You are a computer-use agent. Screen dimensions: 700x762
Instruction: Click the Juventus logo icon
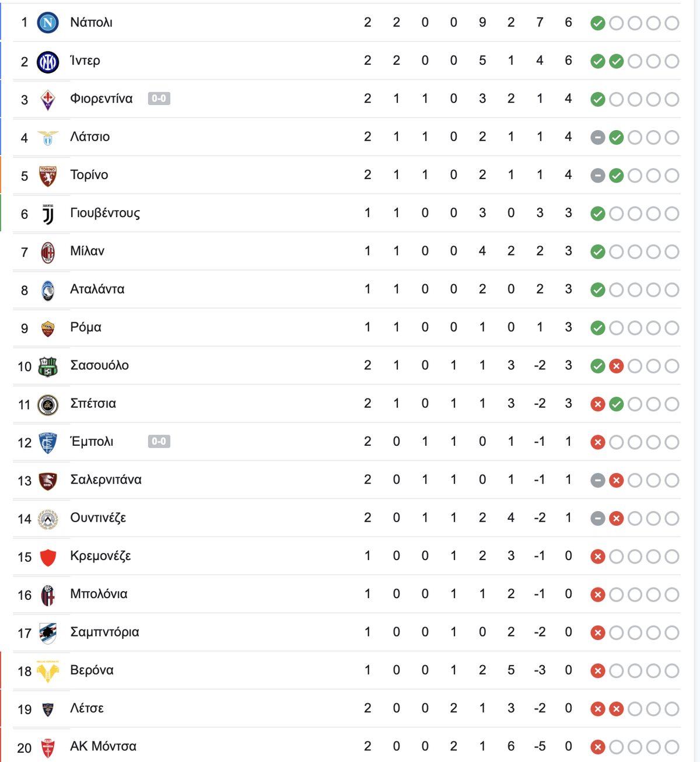[x=48, y=214]
